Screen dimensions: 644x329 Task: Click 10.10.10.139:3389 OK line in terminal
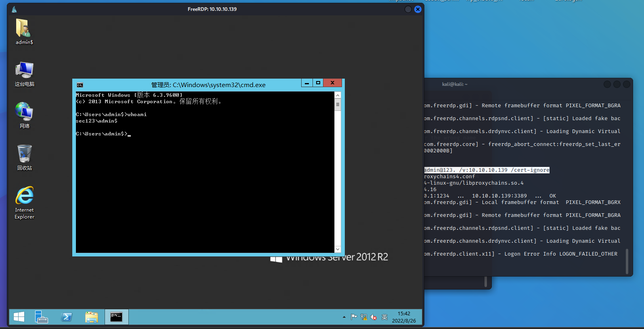tap(490, 196)
